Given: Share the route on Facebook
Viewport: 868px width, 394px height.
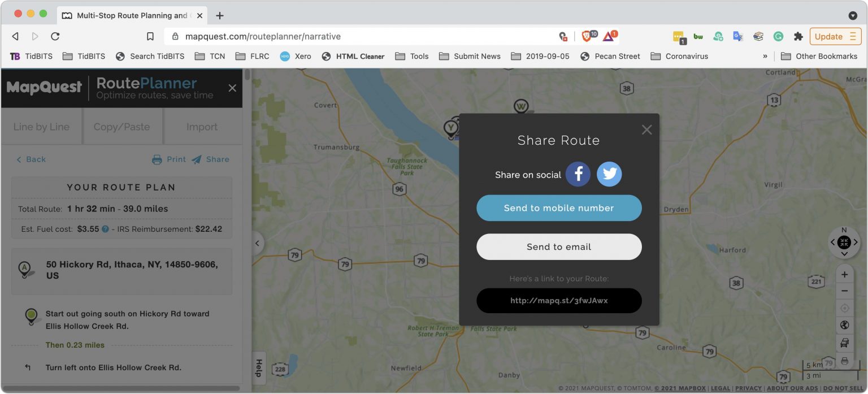Looking at the screenshot, I should pos(578,174).
